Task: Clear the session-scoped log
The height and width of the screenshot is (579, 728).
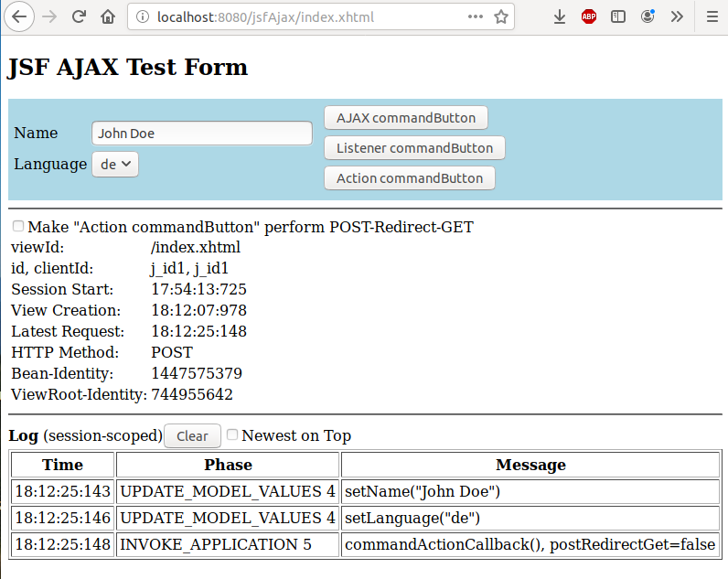Action: point(192,436)
